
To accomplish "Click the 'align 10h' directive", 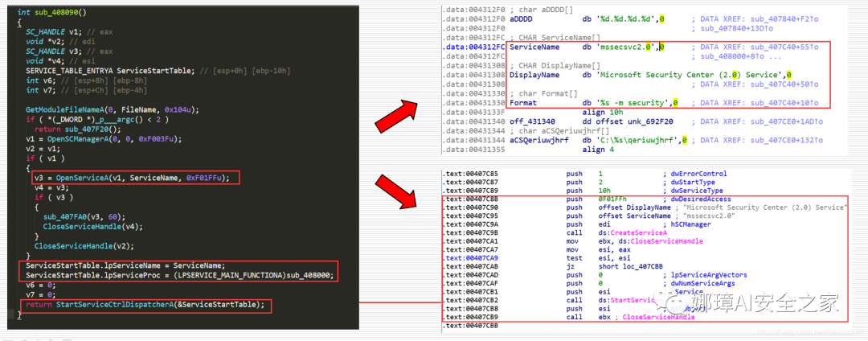I will tap(602, 112).
